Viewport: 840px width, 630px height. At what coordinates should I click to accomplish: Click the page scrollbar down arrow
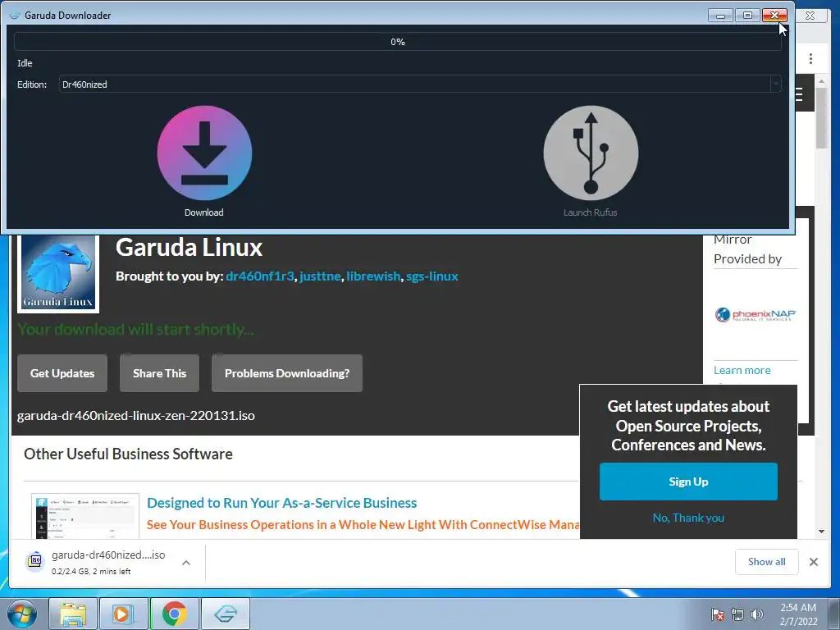coord(821,532)
